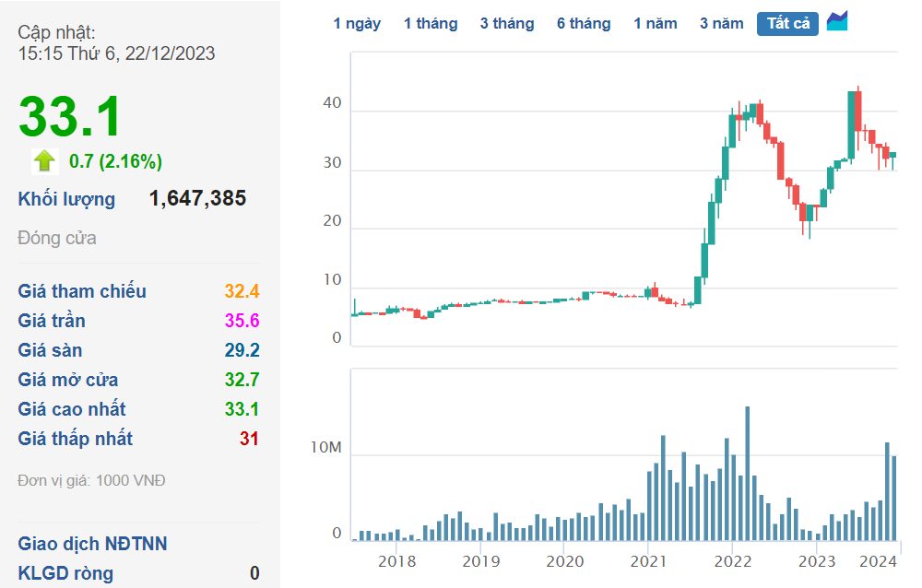Choose the "6 tháng" time range
The image size is (922, 588).
[584, 24]
